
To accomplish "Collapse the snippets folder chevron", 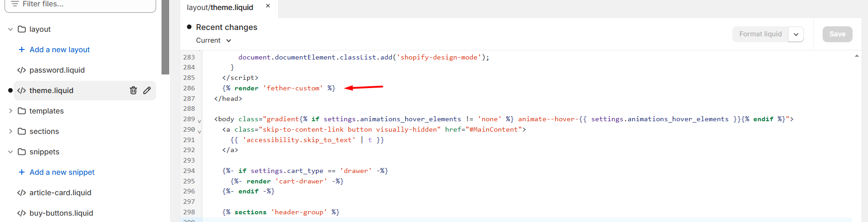I will 10,152.
